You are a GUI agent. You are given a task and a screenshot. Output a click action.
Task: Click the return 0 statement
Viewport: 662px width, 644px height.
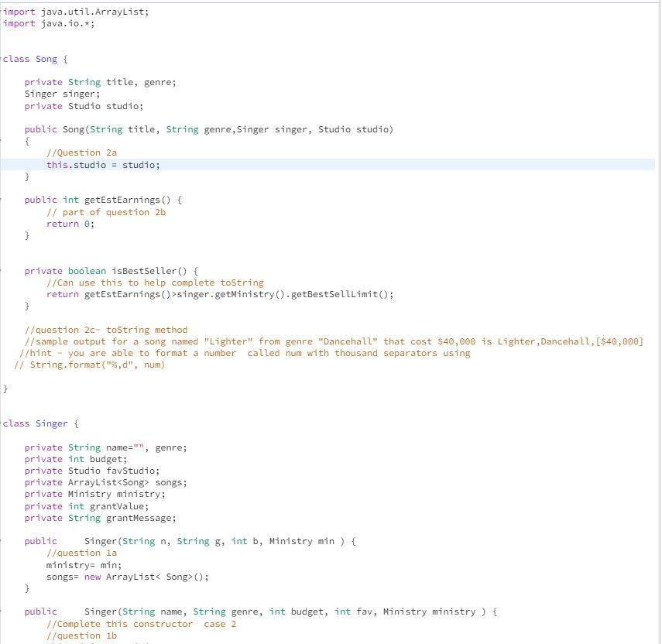[71, 224]
